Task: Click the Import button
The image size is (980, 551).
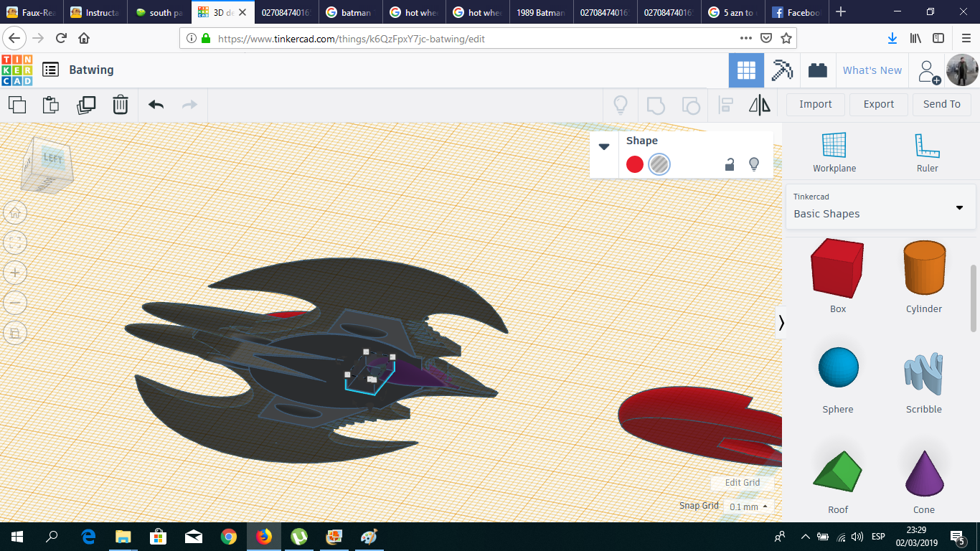Action: (x=816, y=105)
